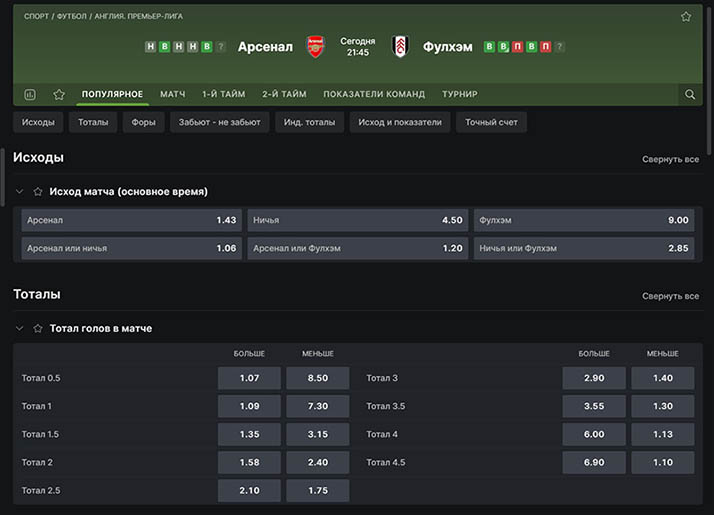Pick Тотал 0.5 меньше at 8.50
This screenshot has height=515, width=714.
coord(318,378)
